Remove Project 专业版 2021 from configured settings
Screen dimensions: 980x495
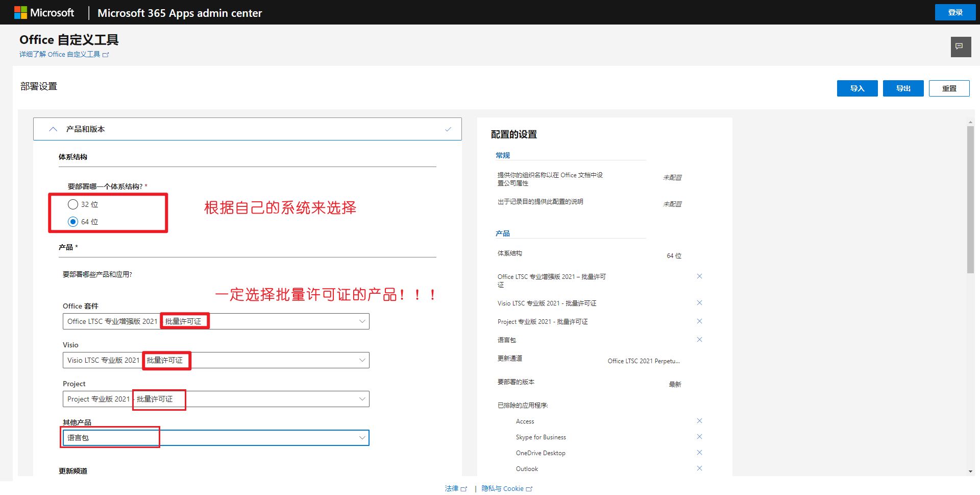click(x=699, y=321)
